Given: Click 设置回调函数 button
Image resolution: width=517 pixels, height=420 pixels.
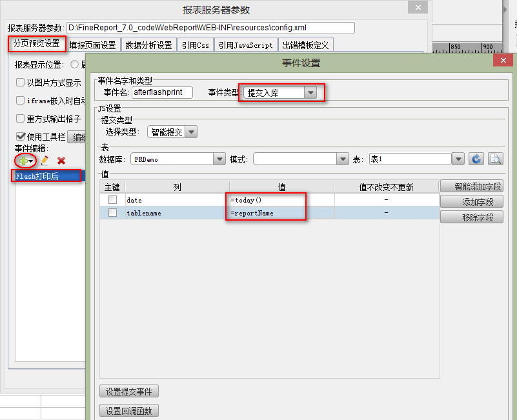Looking at the screenshot, I should 129,411.
